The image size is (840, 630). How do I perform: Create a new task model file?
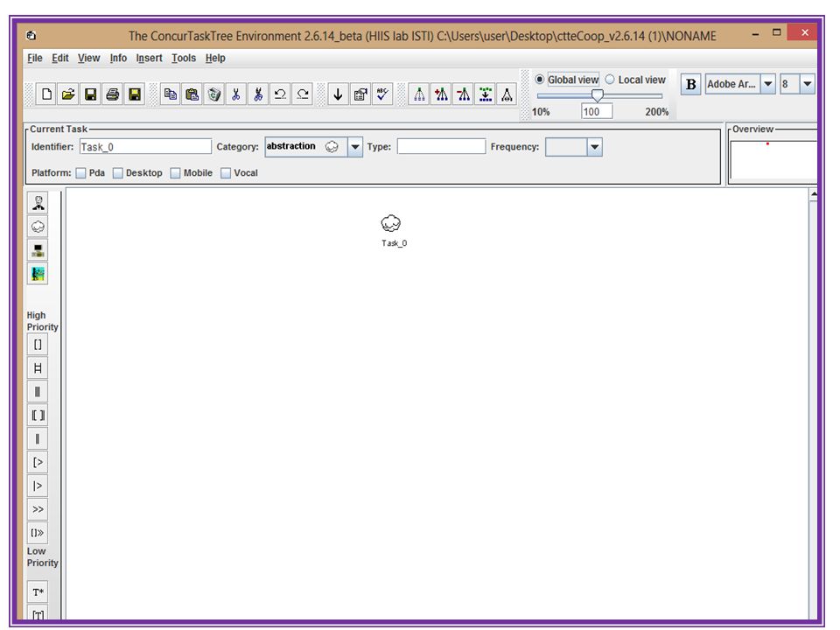(46, 94)
